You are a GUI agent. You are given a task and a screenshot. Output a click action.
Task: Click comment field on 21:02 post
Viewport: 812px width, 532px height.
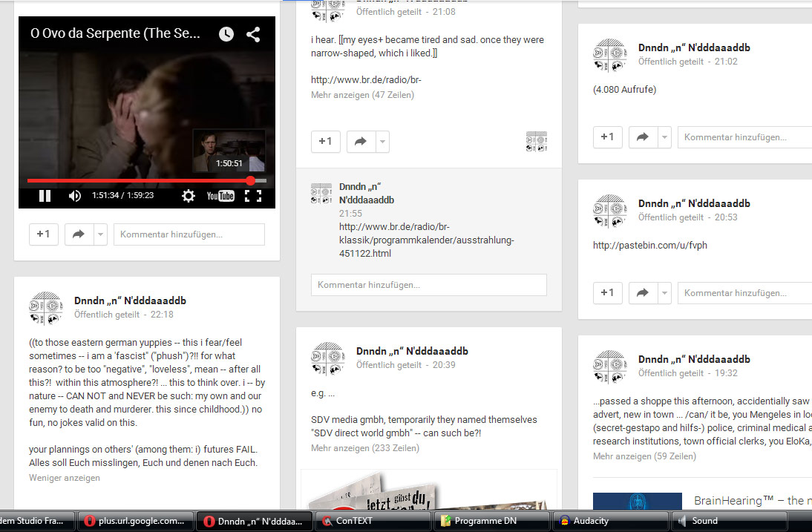pyautogui.click(x=744, y=137)
